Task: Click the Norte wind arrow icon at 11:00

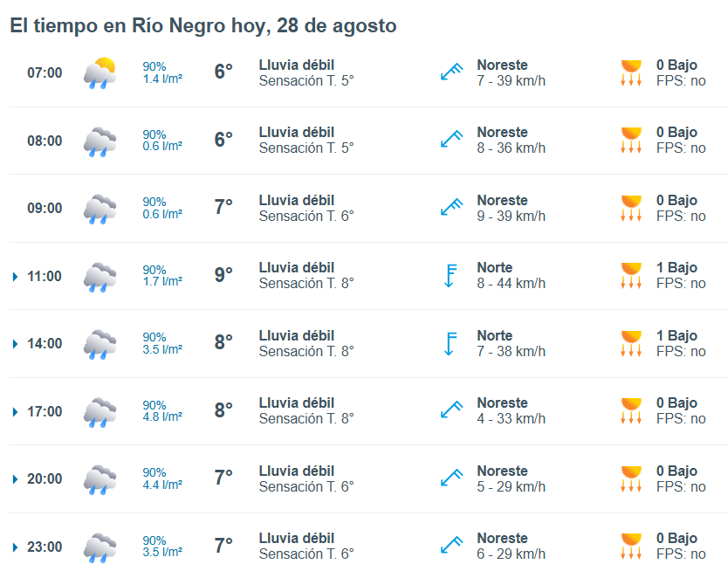Action: pyautogui.click(x=450, y=276)
